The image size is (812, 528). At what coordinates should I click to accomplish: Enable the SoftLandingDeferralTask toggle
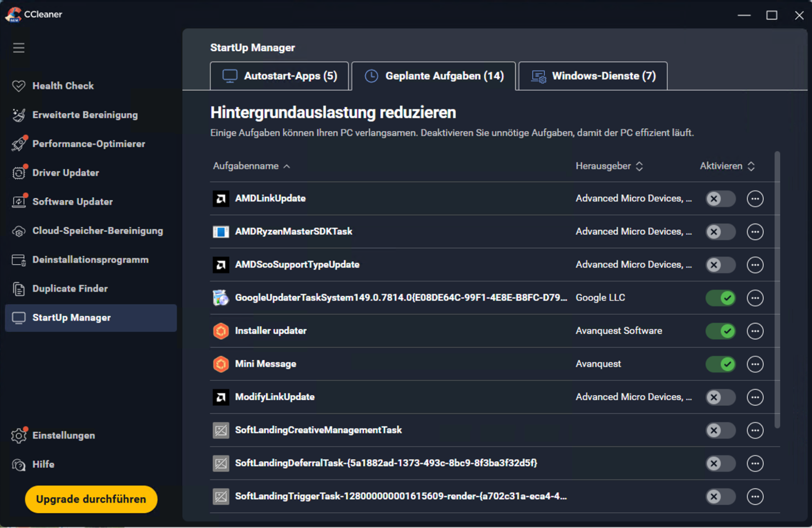[721, 463]
